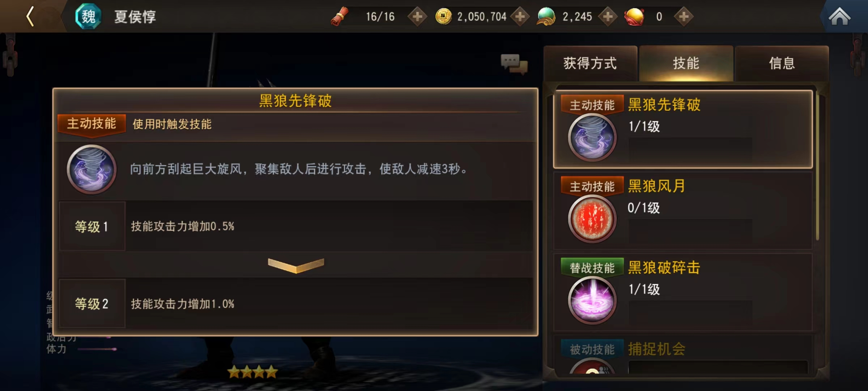Image resolution: width=868 pixels, height=391 pixels.
Task: Select the 黑狼先锋破 skill entry
Action: coord(683,129)
